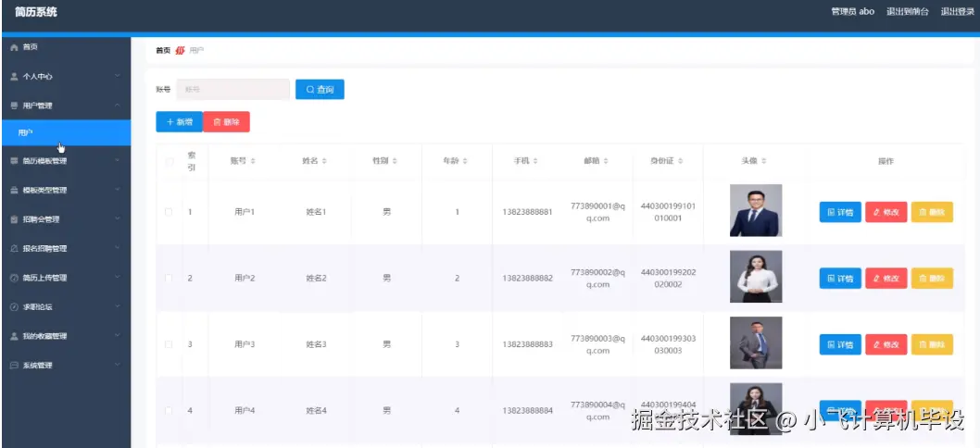Screen dimensions: 980x448
Task: Go to 首页 via the breadcrumb
Action: click(x=162, y=51)
